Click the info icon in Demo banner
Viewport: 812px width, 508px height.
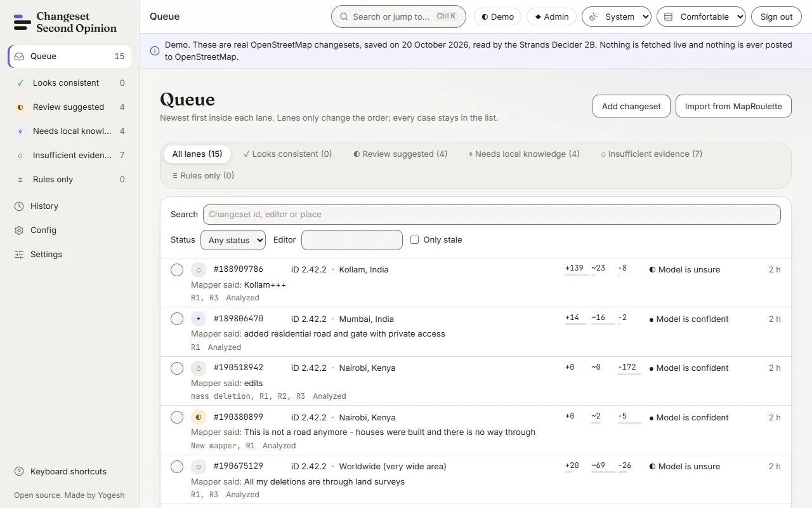click(x=154, y=51)
